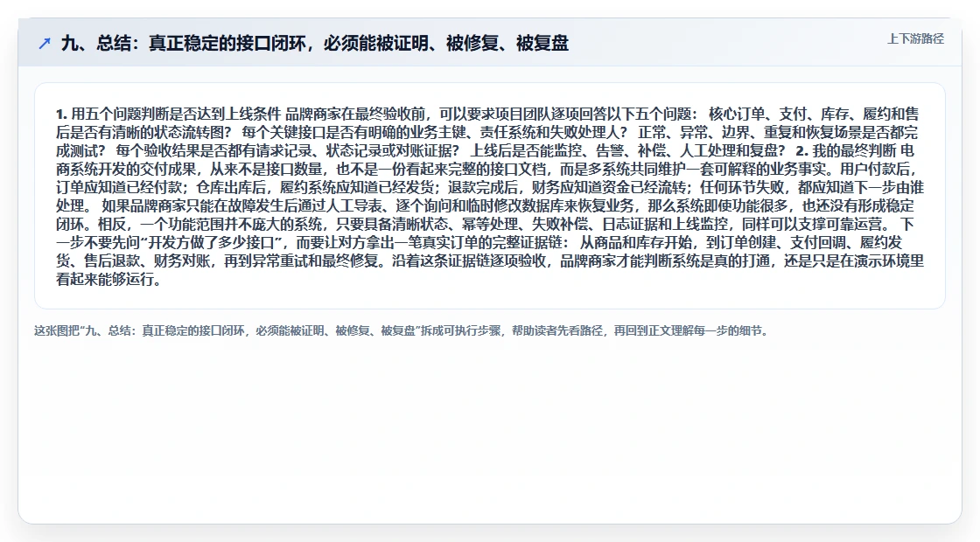Select the 上下游路径 label at top right
The image size is (980, 542).
pos(915,38)
